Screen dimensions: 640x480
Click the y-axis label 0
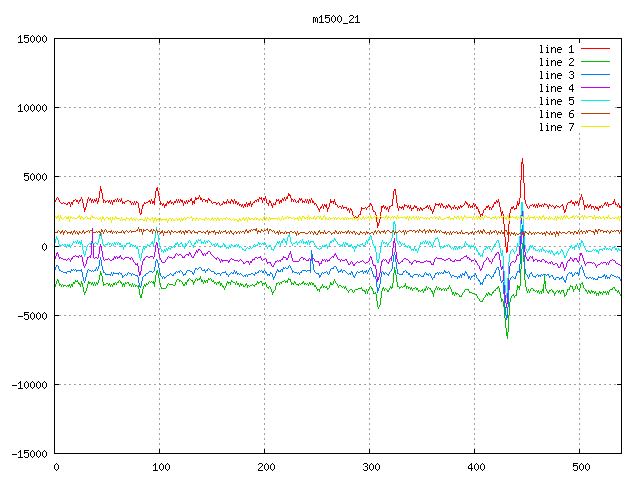[x=44, y=247]
